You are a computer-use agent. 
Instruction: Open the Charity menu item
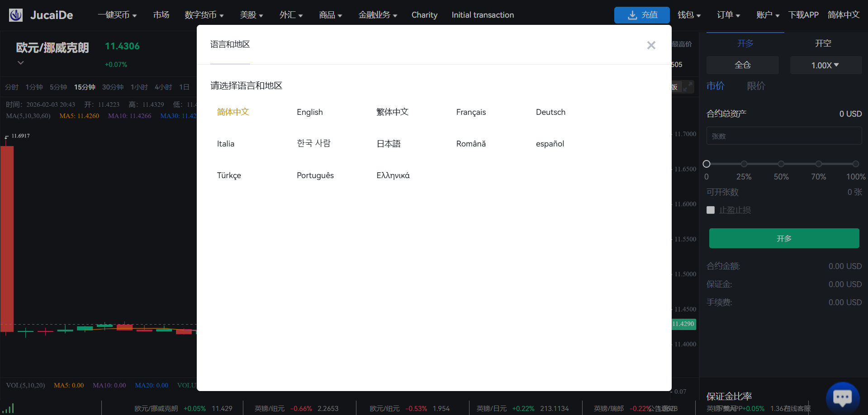[424, 15]
